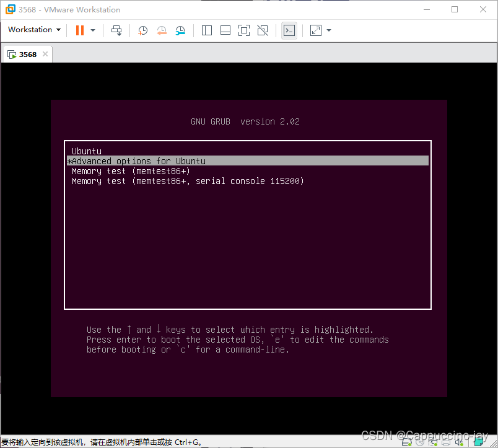
Task: Select memtest86+ serial console 115200 entry
Action: [x=248, y=181]
